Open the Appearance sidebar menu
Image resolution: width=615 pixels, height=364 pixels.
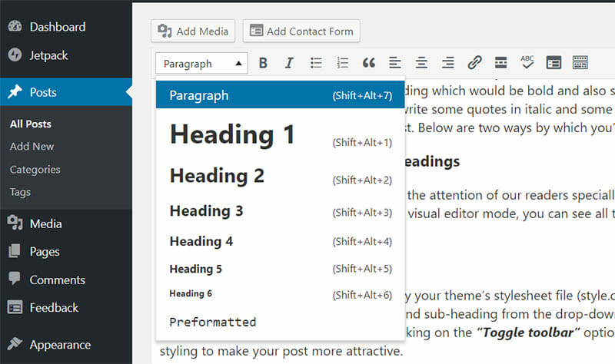pyautogui.click(x=60, y=345)
